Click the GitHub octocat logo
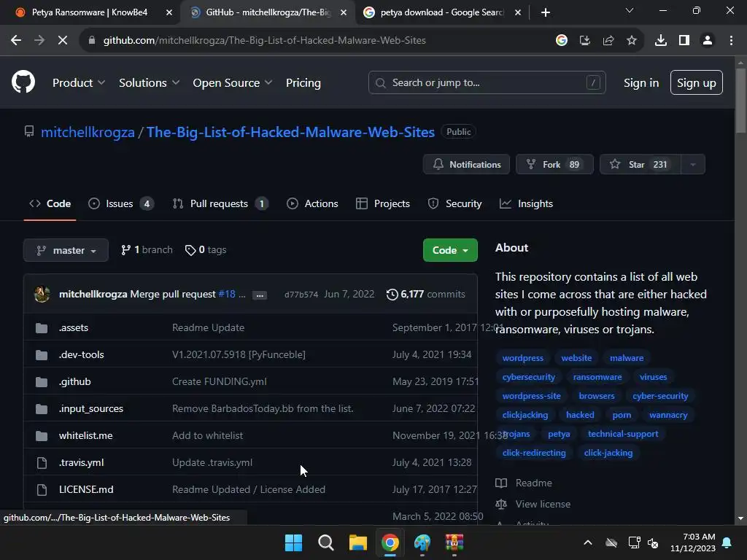 tap(23, 82)
